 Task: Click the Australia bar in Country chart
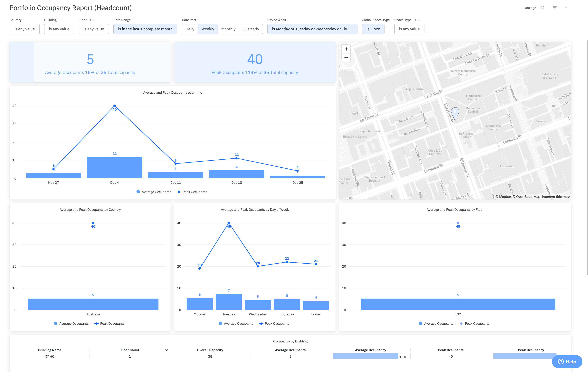pos(93,304)
